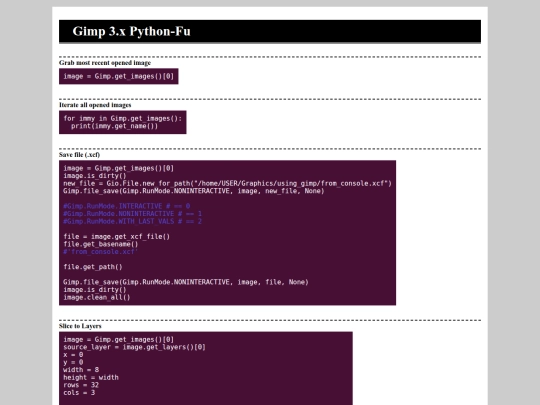Viewport: 540px width, 405px height.
Task: Click the 'Slice to Layers' heading
Action: point(80,326)
